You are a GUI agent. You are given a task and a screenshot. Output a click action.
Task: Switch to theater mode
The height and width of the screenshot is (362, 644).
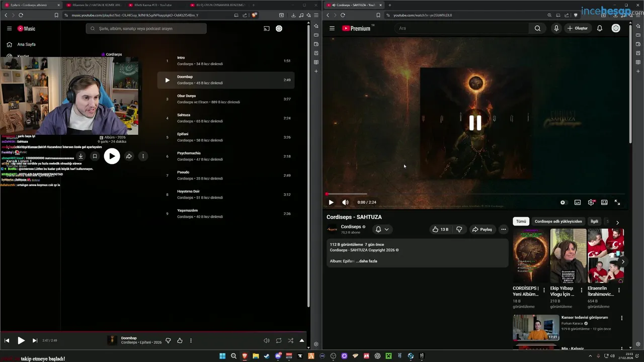click(604, 203)
